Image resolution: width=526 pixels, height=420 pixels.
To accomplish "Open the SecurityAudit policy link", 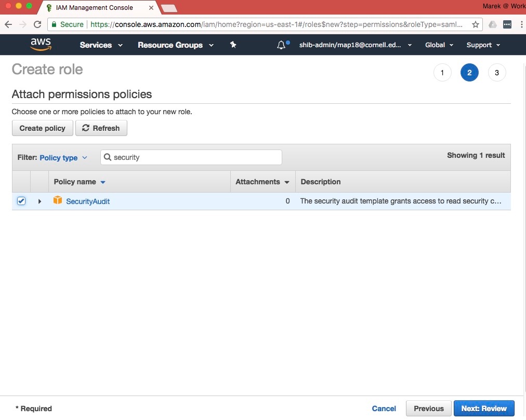I will click(x=88, y=201).
